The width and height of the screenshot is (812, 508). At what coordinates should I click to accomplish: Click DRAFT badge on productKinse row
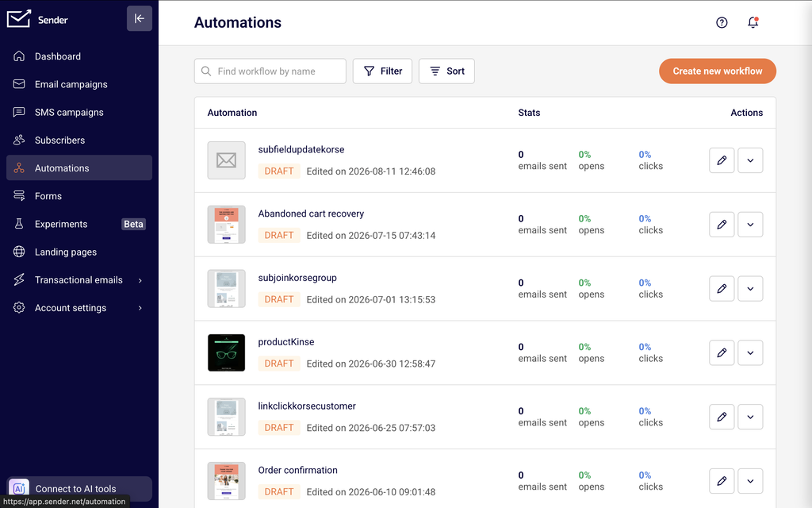pos(279,364)
